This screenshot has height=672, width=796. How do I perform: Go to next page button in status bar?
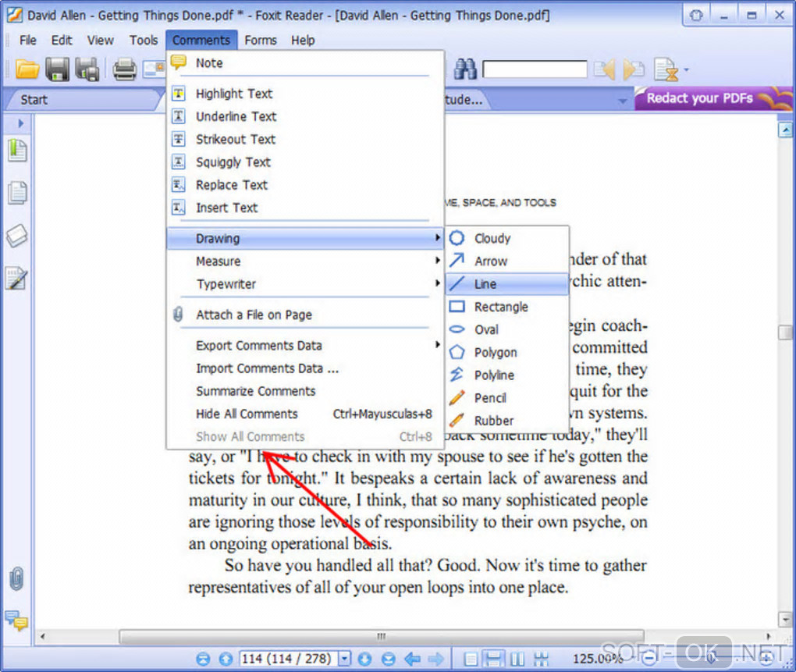(x=365, y=659)
